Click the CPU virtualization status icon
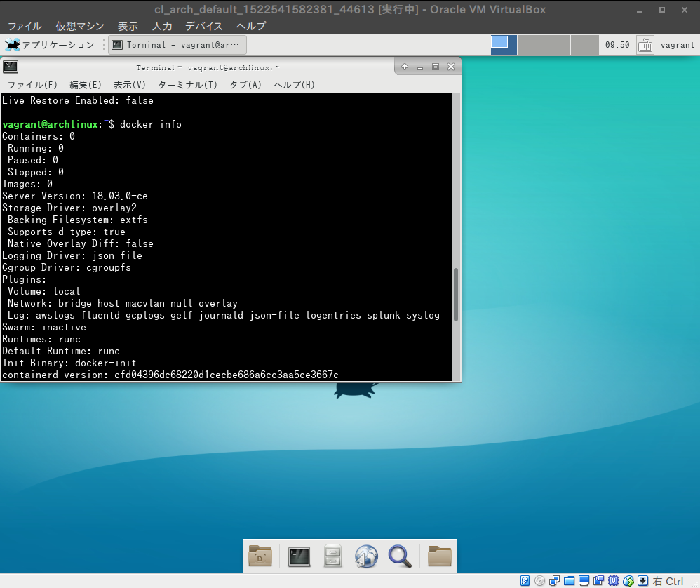This screenshot has width=700, height=588. click(614, 581)
